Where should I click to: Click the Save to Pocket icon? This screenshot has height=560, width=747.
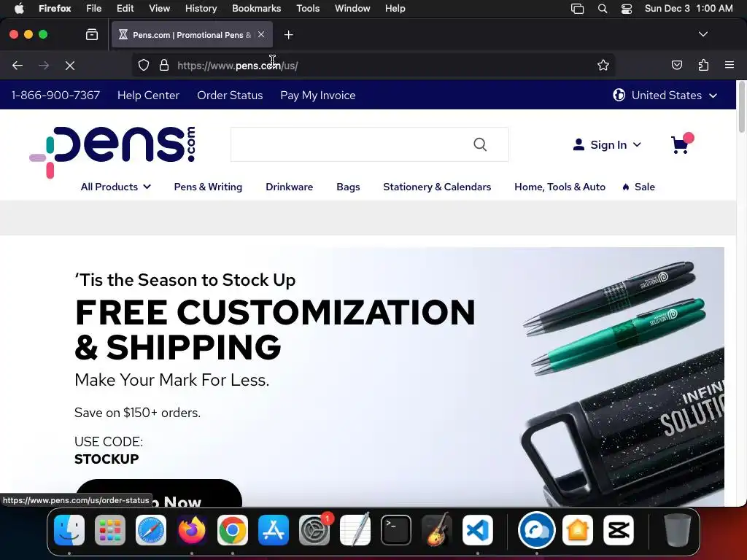click(676, 65)
